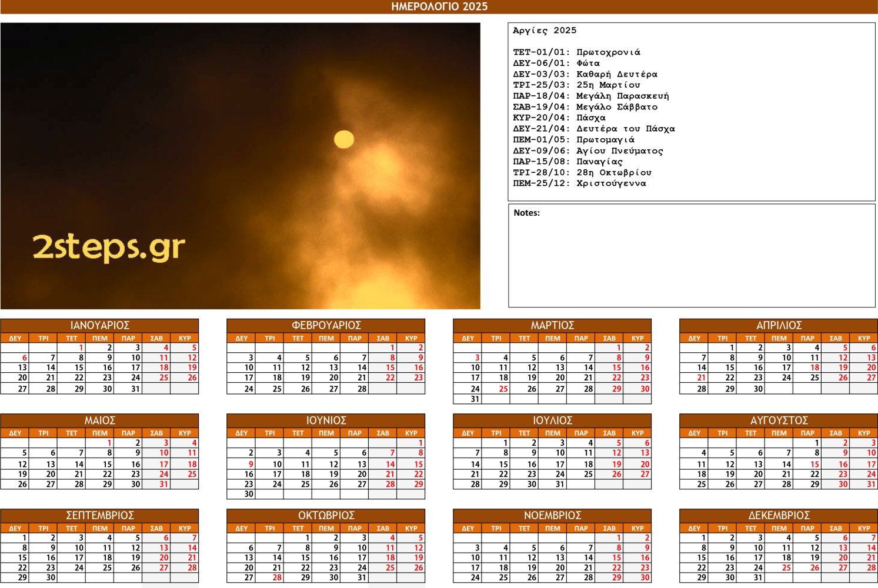Select day 17 in ΝΟΕΜΒΡΙΟΣ
This screenshot has width=878, height=588.
coord(468,568)
